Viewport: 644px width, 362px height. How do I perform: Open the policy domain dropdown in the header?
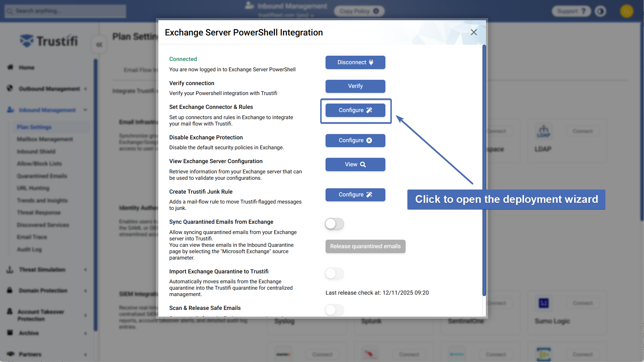pyautogui.click(x=286, y=15)
